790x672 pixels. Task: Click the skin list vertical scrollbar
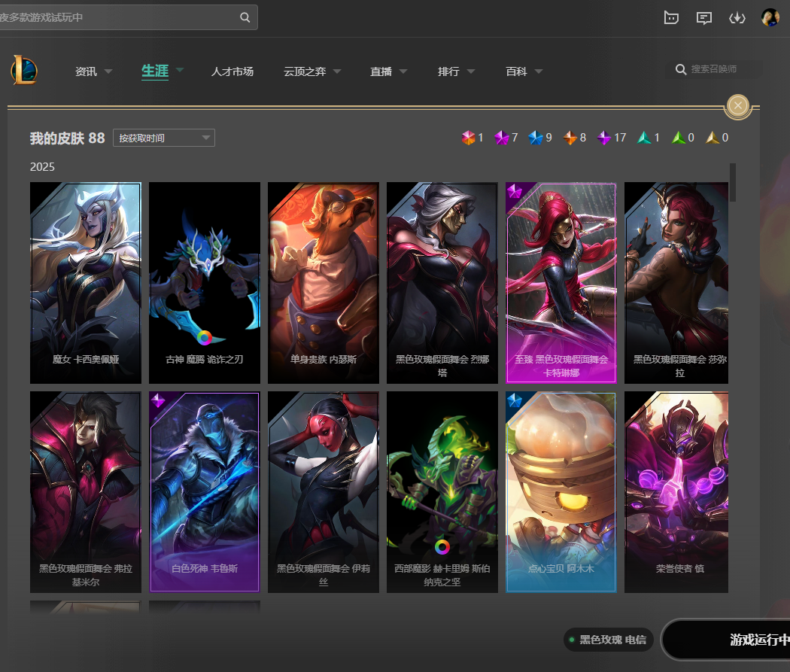coord(733,182)
